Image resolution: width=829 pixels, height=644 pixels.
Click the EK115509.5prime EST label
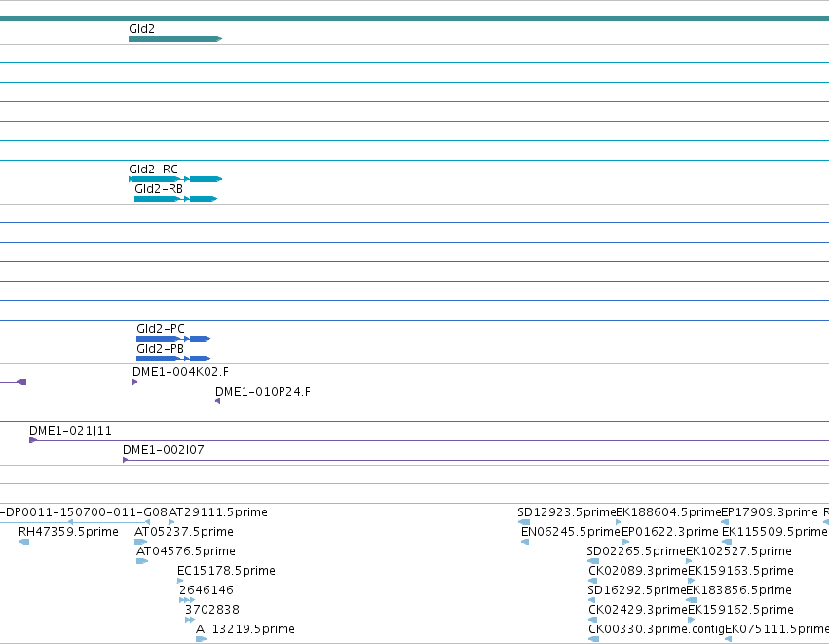(x=774, y=532)
